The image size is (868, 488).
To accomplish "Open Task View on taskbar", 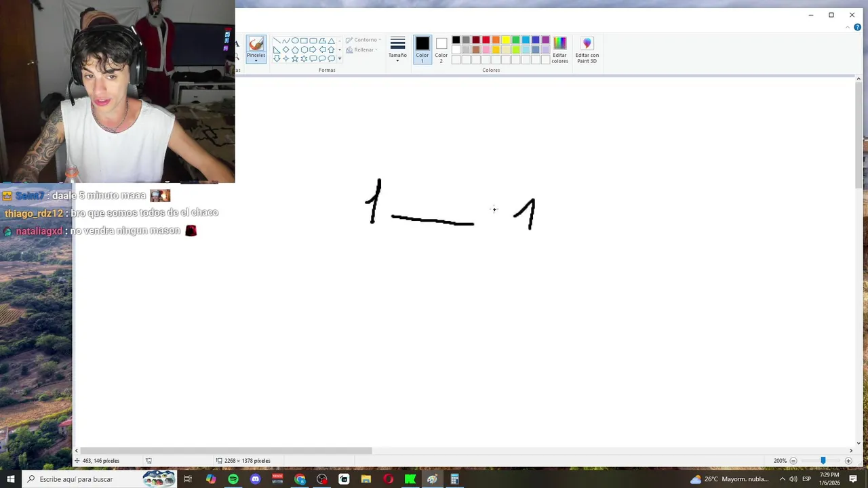I will [188, 479].
